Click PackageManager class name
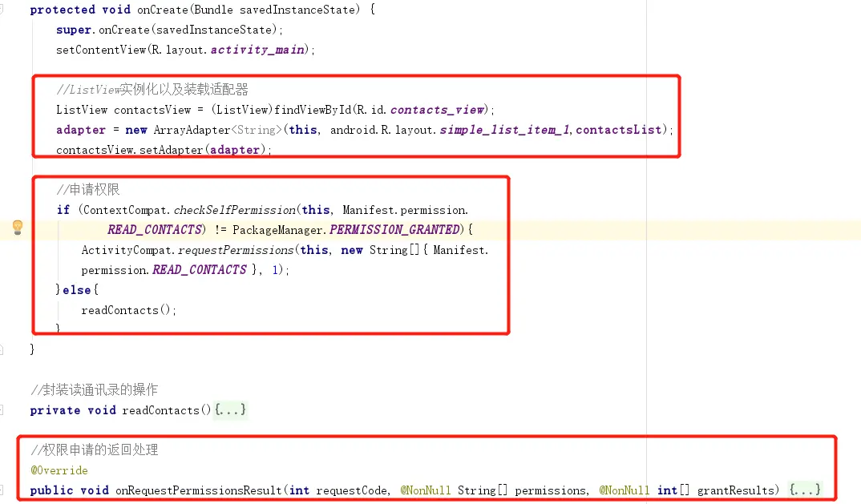 (x=277, y=230)
